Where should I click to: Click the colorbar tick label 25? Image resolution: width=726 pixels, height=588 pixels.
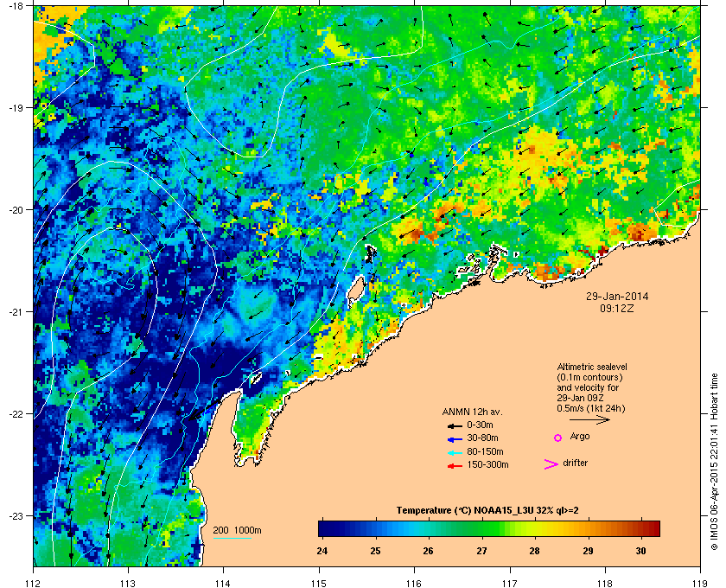point(375,551)
